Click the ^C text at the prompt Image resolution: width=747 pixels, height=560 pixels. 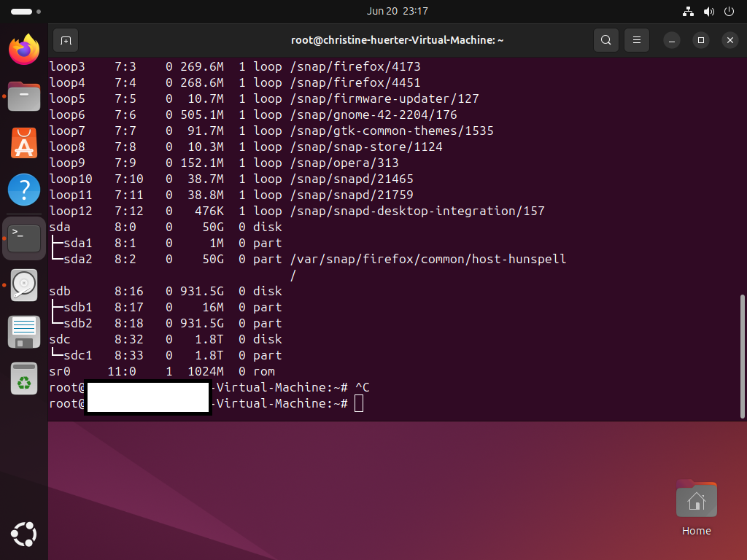pyautogui.click(x=362, y=388)
